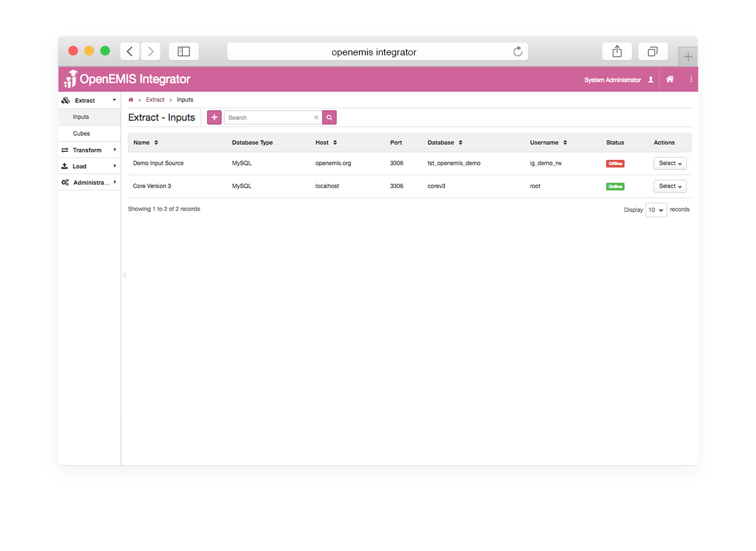Click the magnifier search button
This screenshot has width=756, height=551.
coord(329,117)
